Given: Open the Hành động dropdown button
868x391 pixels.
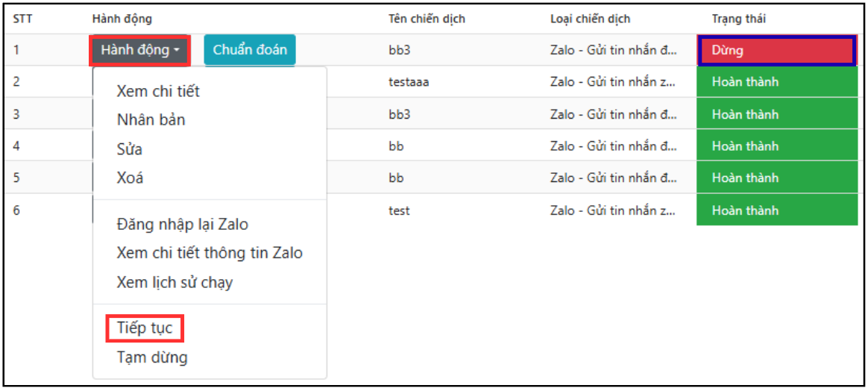Looking at the screenshot, I should (x=140, y=51).
